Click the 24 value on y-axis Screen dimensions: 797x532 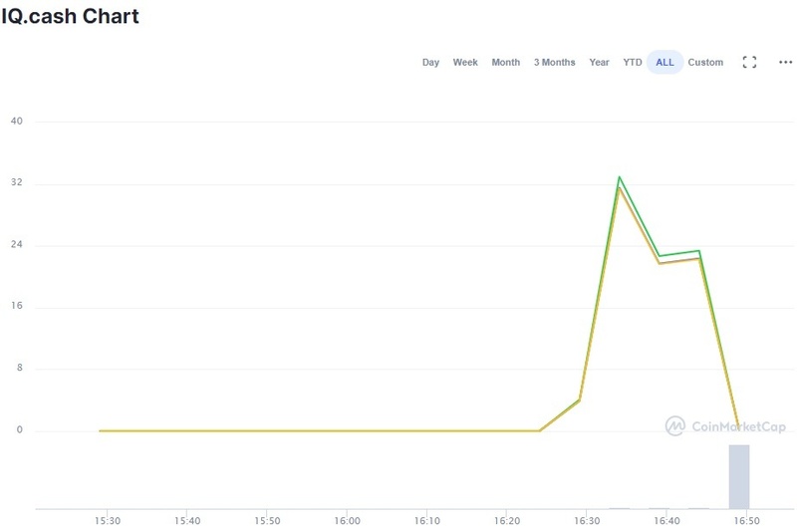[17, 244]
